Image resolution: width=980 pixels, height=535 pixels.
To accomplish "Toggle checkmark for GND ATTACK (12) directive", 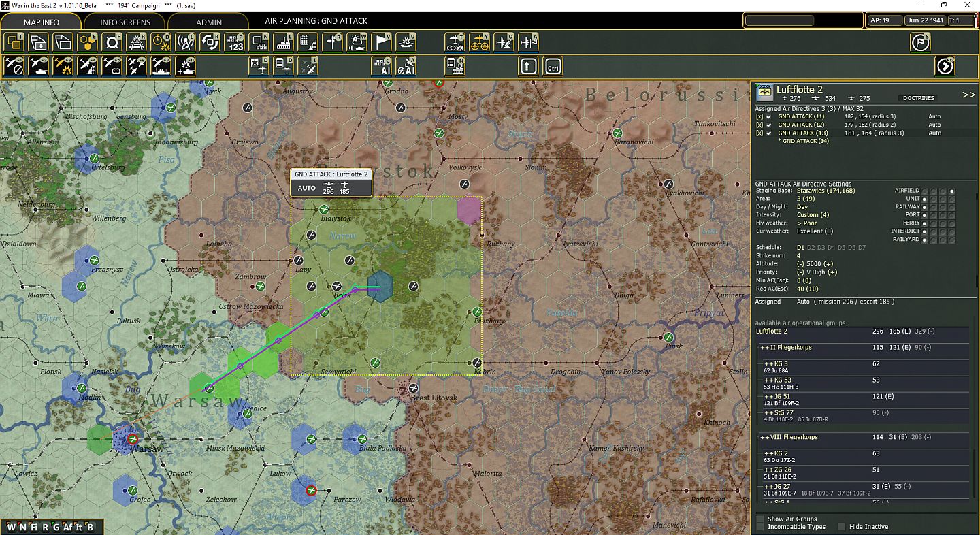I will pos(769,125).
